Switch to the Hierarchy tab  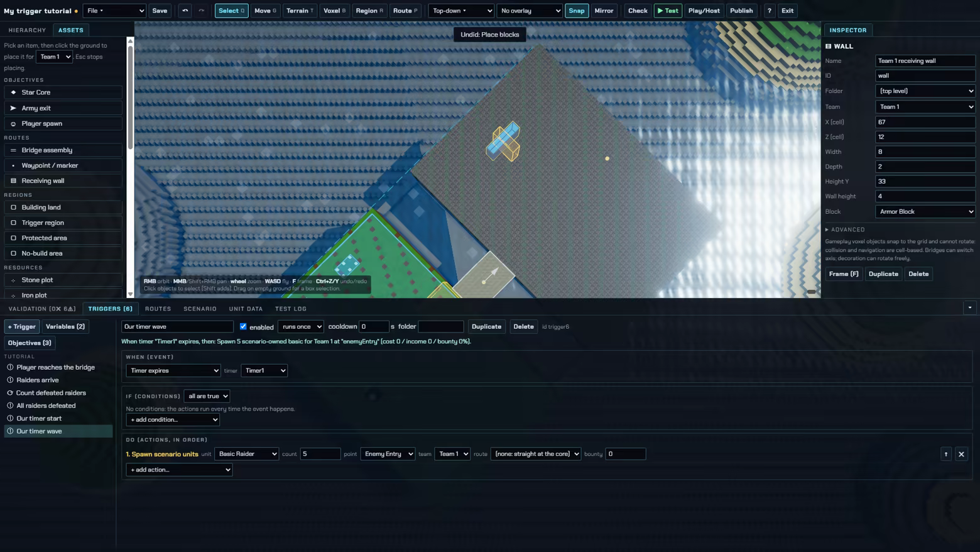(27, 30)
